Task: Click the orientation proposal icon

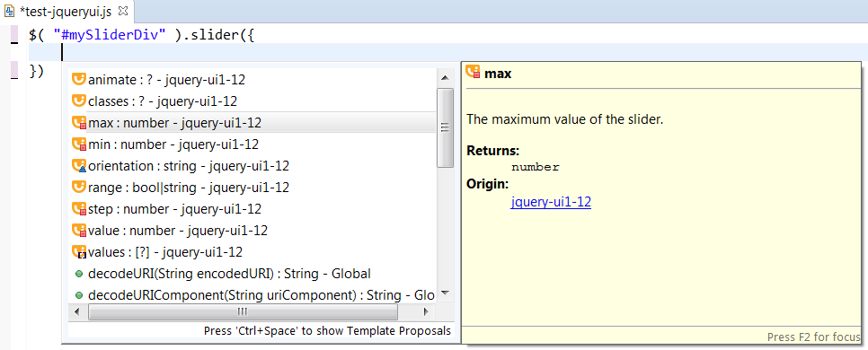Action: pos(79,166)
